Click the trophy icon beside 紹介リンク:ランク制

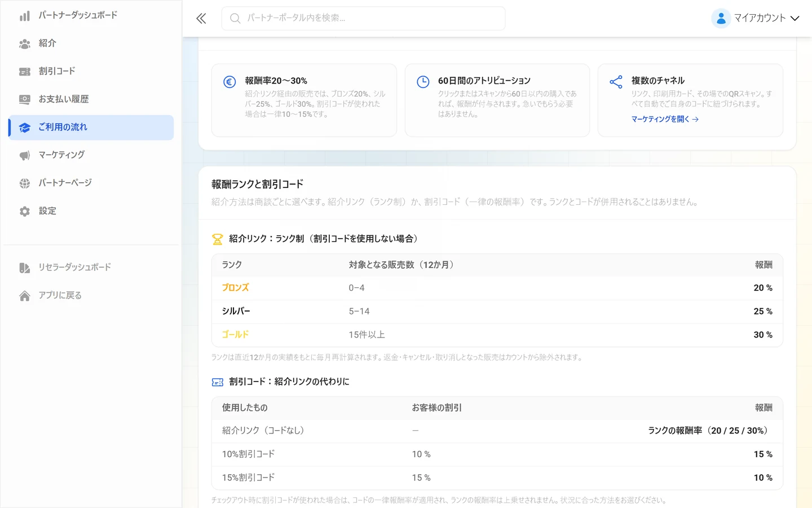pyautogui.click(x=217, y=239)
